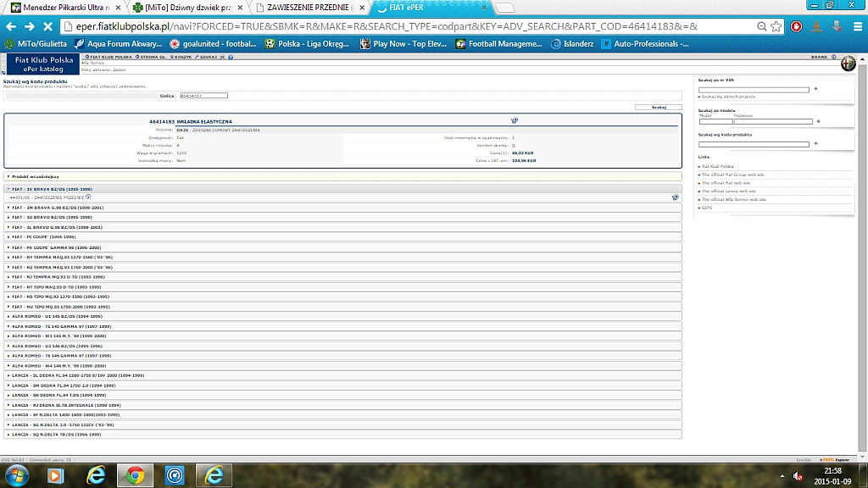Screen dimensions: 868x488
Task: Click the page vertical scrollbar
Action: (862, 258)
